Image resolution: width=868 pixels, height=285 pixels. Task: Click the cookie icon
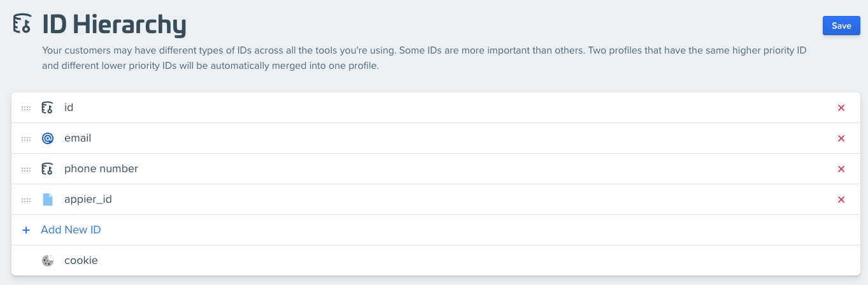click(x=47, y=260)
